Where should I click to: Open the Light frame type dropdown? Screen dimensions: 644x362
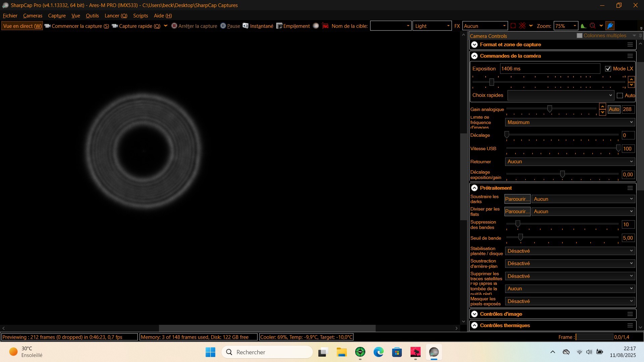(432, 26)
